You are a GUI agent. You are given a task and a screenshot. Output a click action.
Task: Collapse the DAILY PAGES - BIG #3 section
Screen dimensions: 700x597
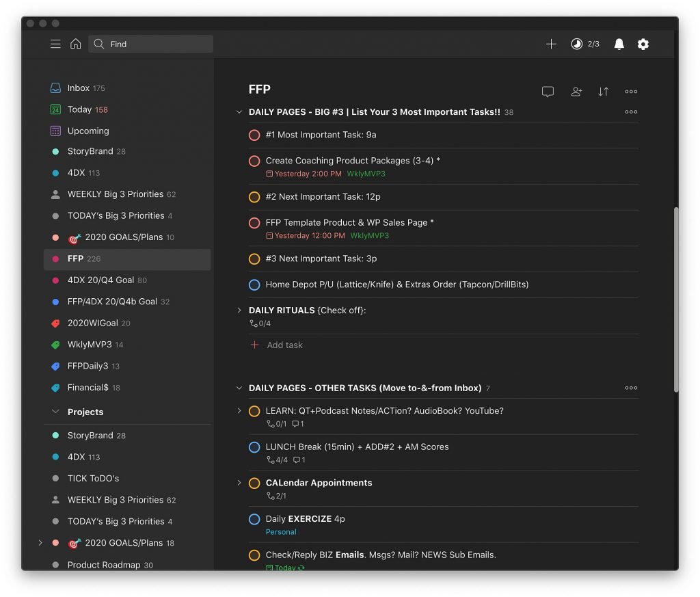(x=239, y=111)
